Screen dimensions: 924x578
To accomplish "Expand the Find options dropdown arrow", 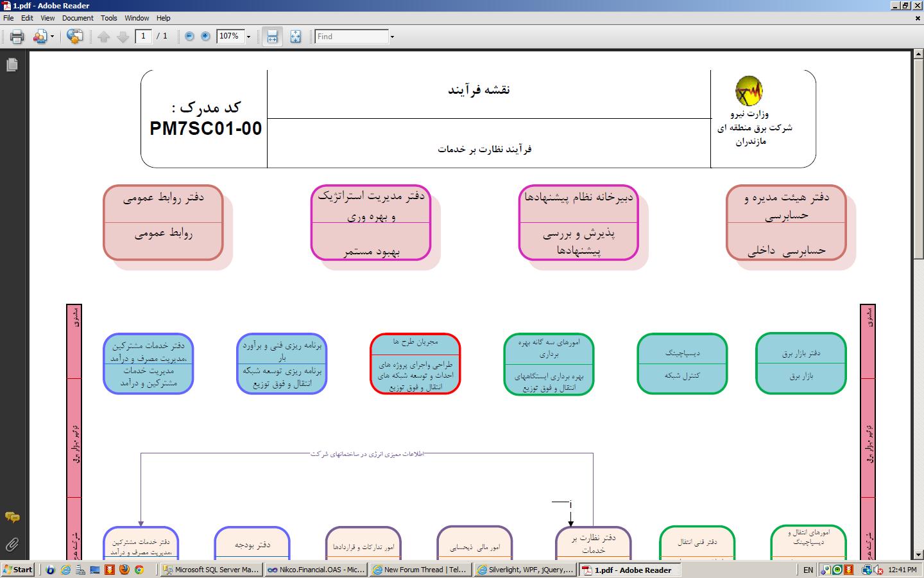I will pos(392,37).
